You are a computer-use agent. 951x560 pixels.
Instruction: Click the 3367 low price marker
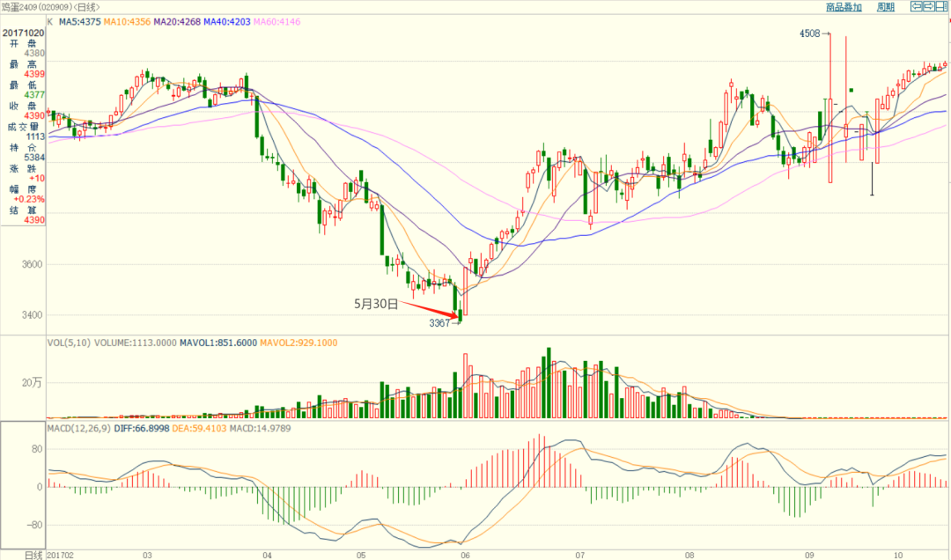click(439, 323)
